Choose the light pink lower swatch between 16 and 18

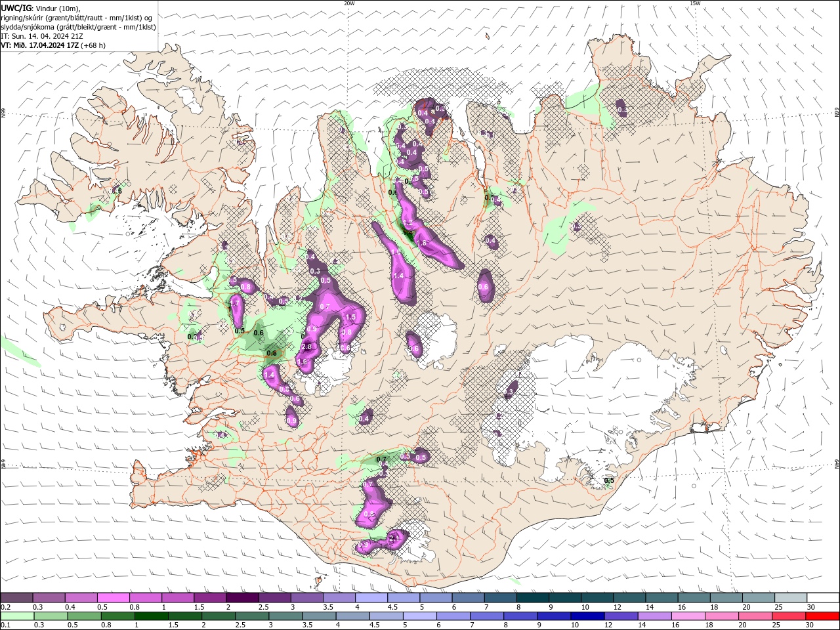click(x=688, y=616)
